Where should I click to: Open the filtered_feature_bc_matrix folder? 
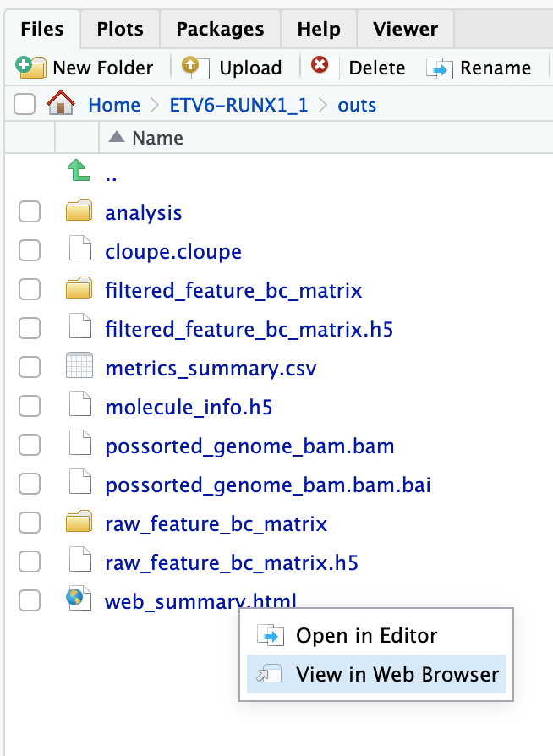(x=233, y=290)
